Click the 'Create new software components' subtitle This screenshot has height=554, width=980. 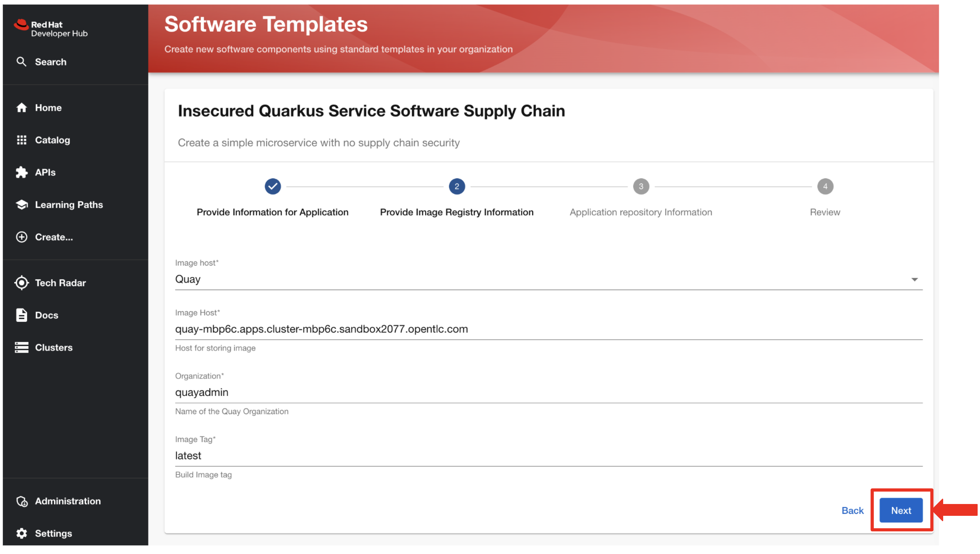tap(338, 49)
